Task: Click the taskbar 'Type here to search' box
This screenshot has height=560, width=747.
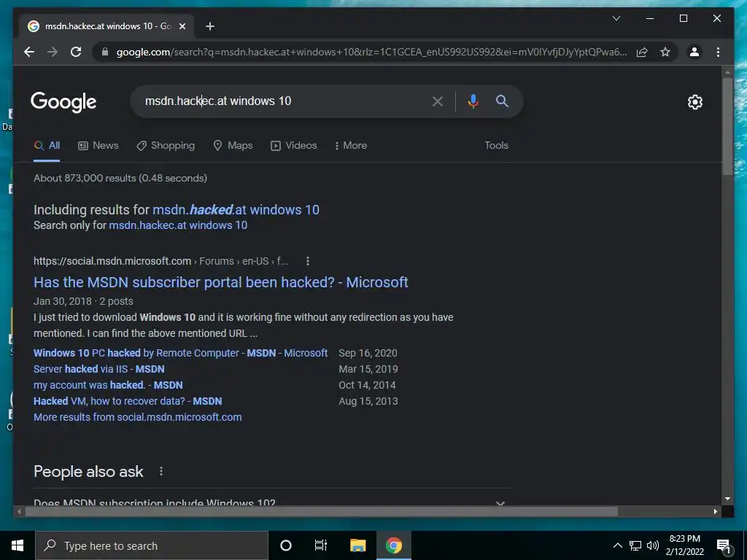Action: pos(152,545)
